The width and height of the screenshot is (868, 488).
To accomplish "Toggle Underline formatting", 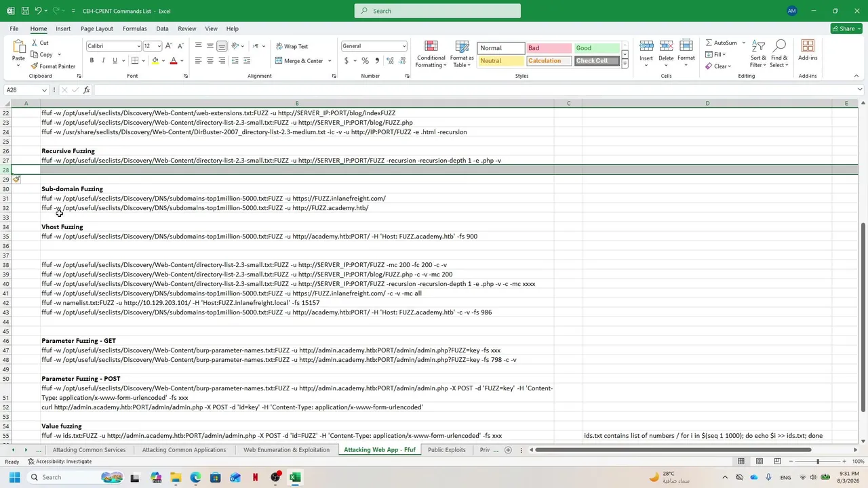I will click(x=115, y=60).
